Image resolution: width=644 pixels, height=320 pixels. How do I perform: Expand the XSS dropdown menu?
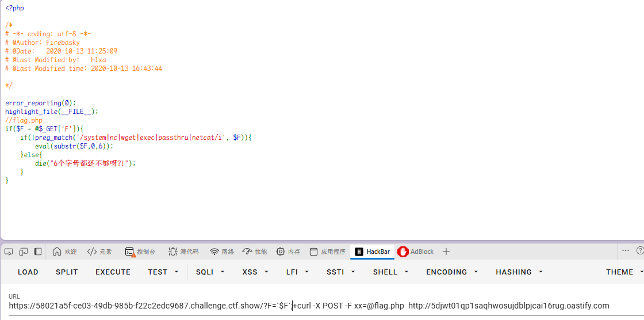(255, 272)
